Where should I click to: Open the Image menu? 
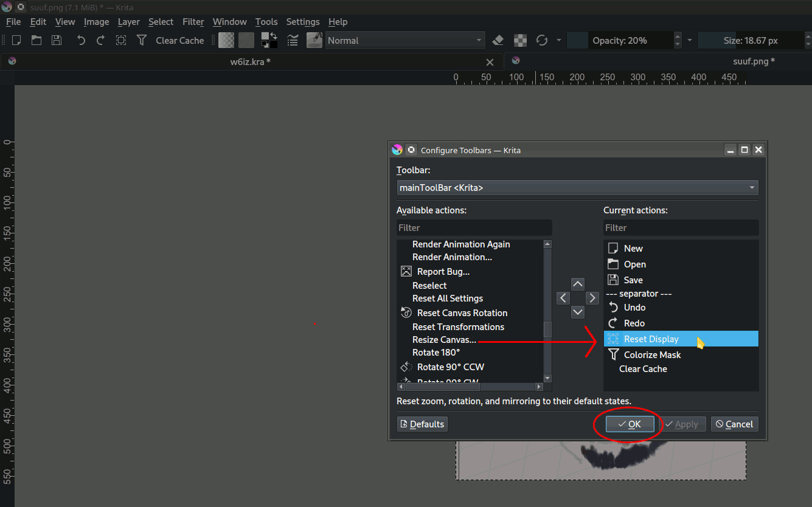97,22
